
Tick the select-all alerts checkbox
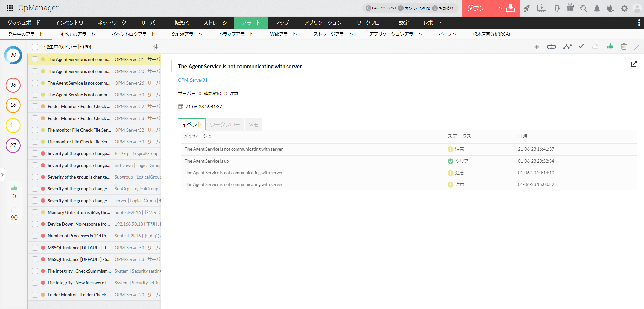coord(35,47)
